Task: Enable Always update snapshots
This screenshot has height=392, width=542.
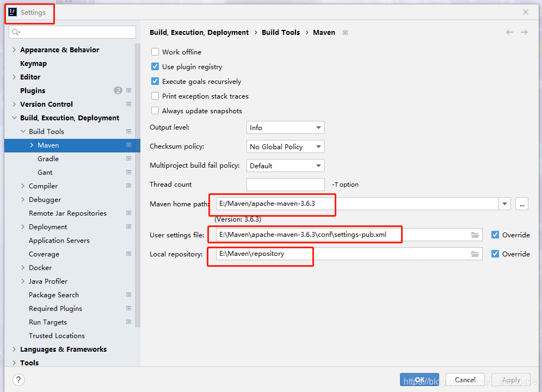Action: click(x=155, y=111)
